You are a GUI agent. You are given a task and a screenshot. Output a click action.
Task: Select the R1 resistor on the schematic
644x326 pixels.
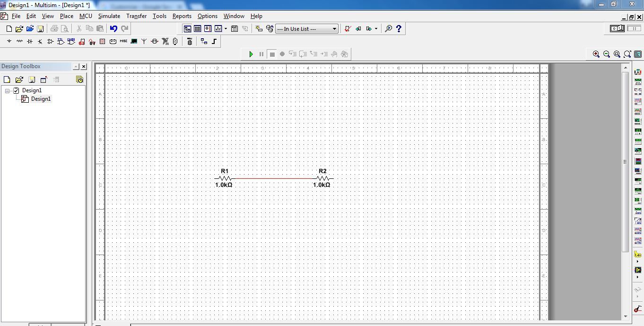click(223, 178)
